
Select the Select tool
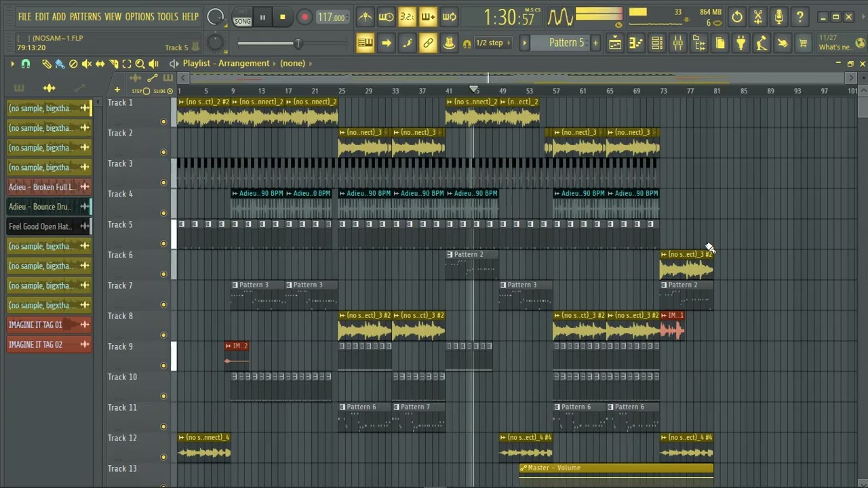pos(127,64)
